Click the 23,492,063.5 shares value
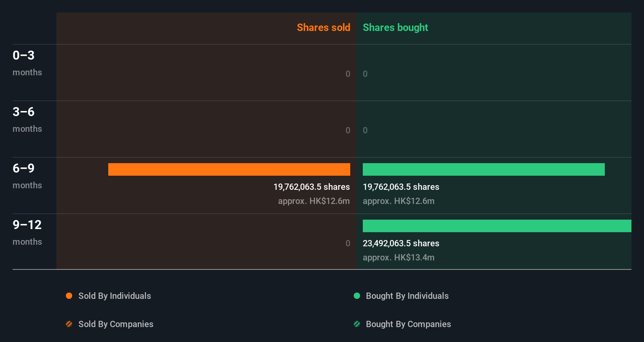Viewport: 644px width, 342px height. pos(401,243)
